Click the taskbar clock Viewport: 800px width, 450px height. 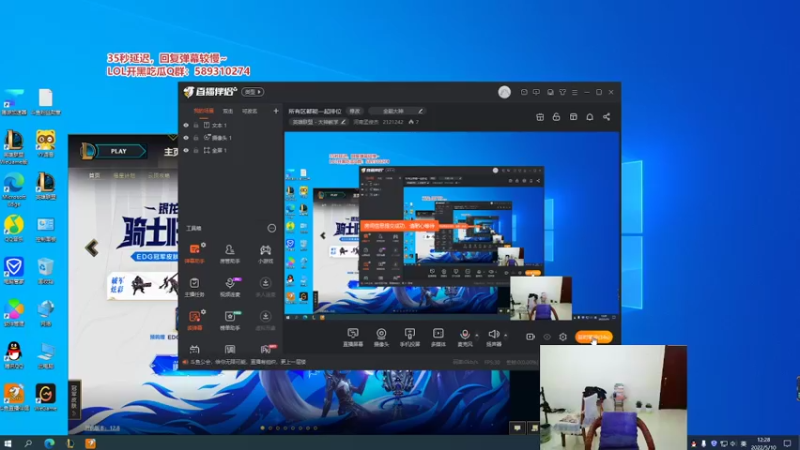pos(763,443)
